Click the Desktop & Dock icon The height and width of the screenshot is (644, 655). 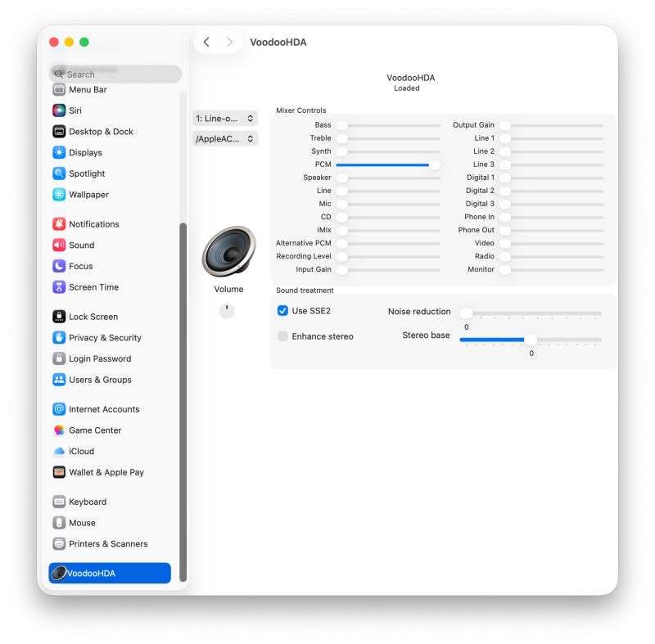click(59, 132)
